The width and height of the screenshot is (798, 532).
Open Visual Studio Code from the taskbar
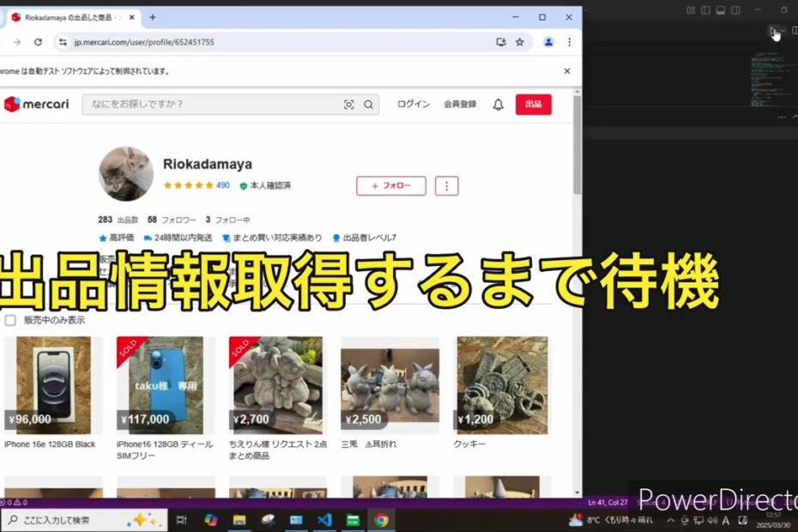point(324,520)
